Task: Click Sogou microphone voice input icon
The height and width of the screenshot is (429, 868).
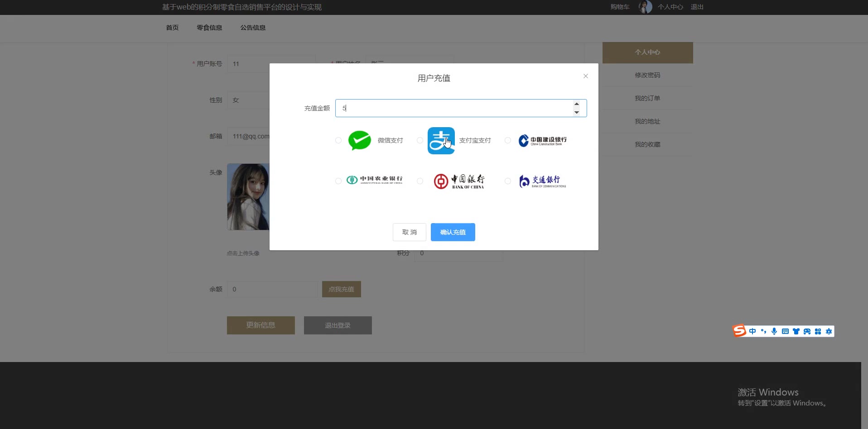Action: click(774, 331)
